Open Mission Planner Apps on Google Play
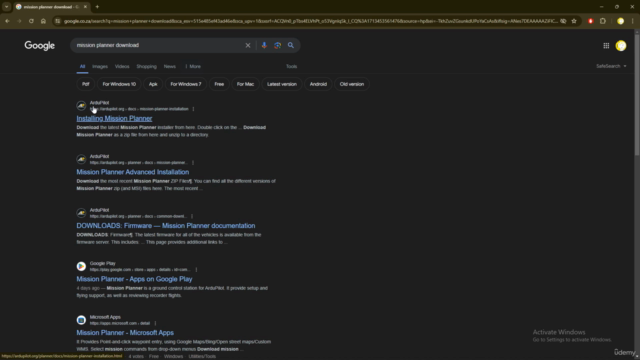640x360 pixels. click(x=134, y=279)
